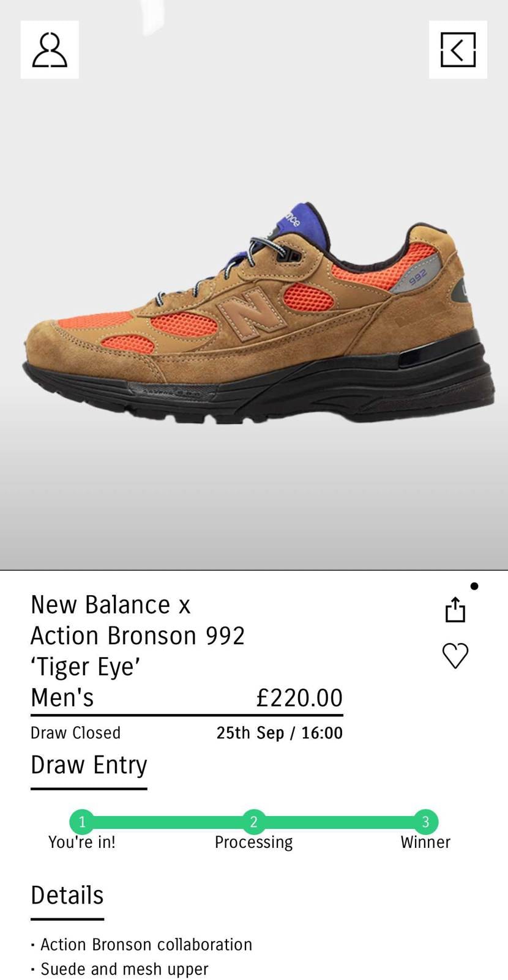Tap the share icon
Viewport: 508px width, 980px height.
455,609
